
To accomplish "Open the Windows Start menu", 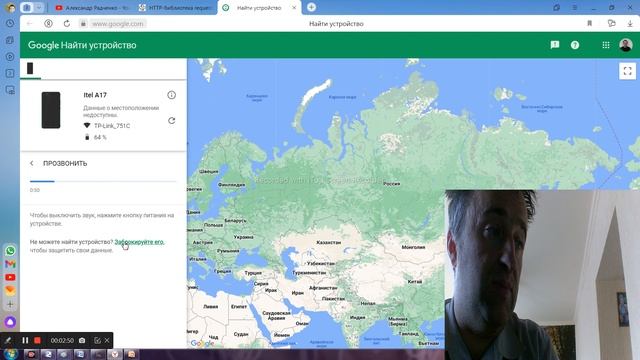I will click(x=11, y=354).
